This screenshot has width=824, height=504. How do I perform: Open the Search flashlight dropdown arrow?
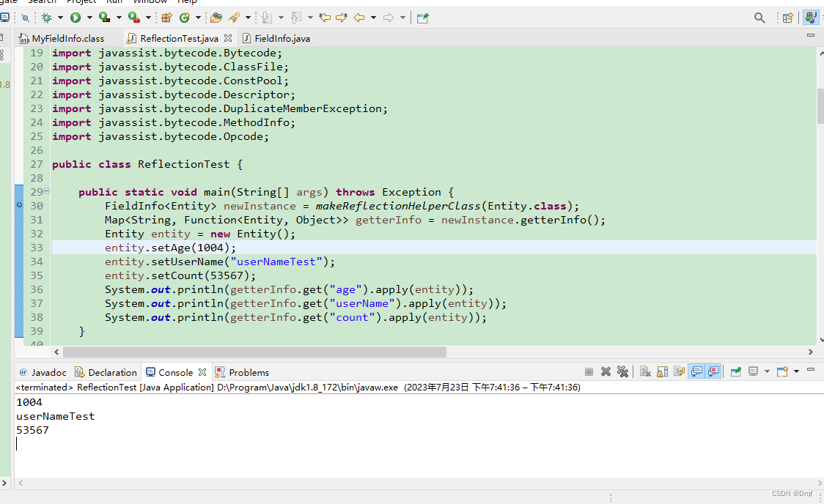pos(248,18)
